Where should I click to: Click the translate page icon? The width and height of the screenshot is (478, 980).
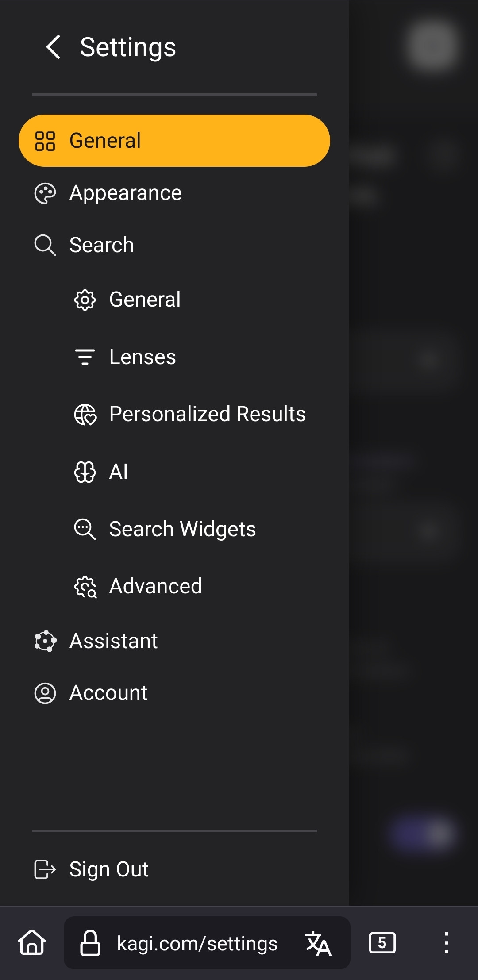[x=319, y=943]
